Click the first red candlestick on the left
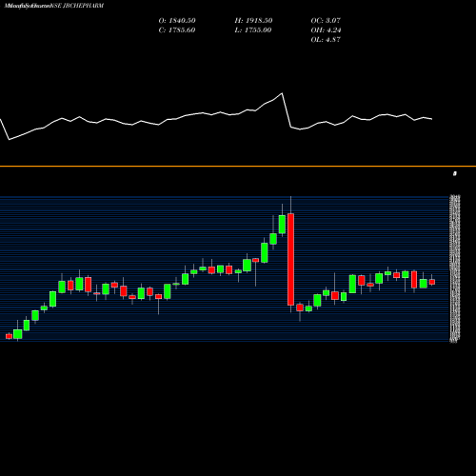The height and width of the screenshot is (476, 476). (x=9, y=336)
